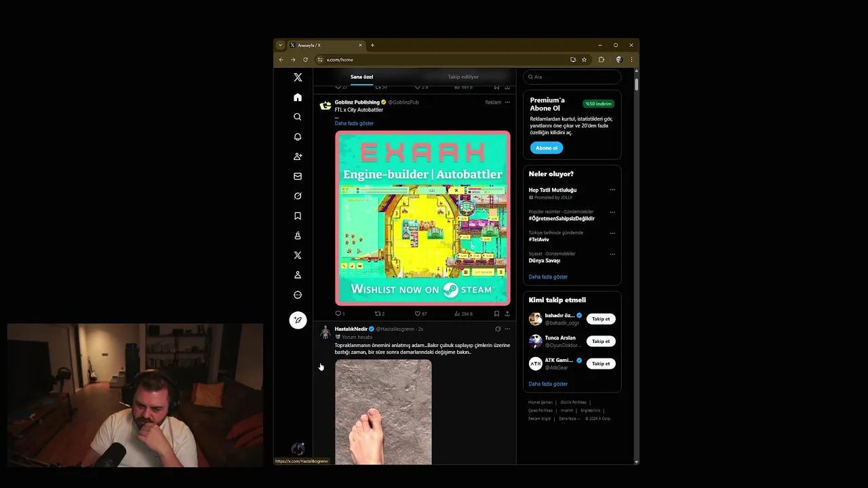Open Çerez Politikası footer link
The height and width of the screenshot is (488, 868).
coord(540,410)
